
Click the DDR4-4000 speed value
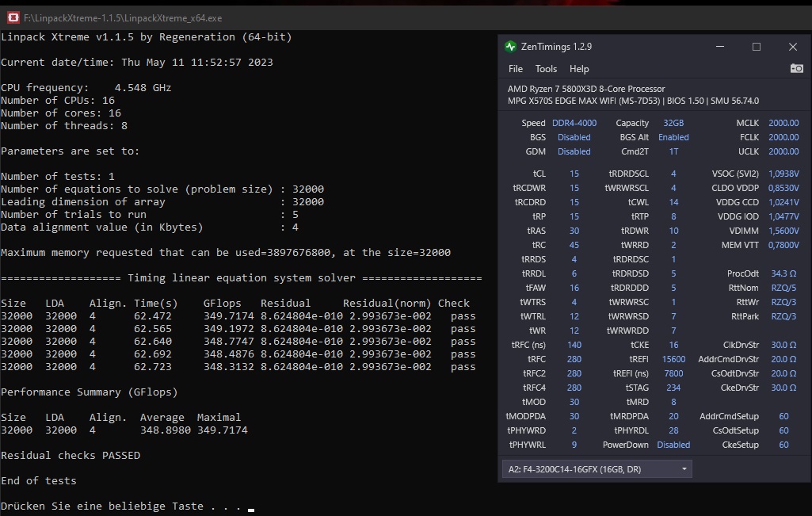click(x=574, y=123)
